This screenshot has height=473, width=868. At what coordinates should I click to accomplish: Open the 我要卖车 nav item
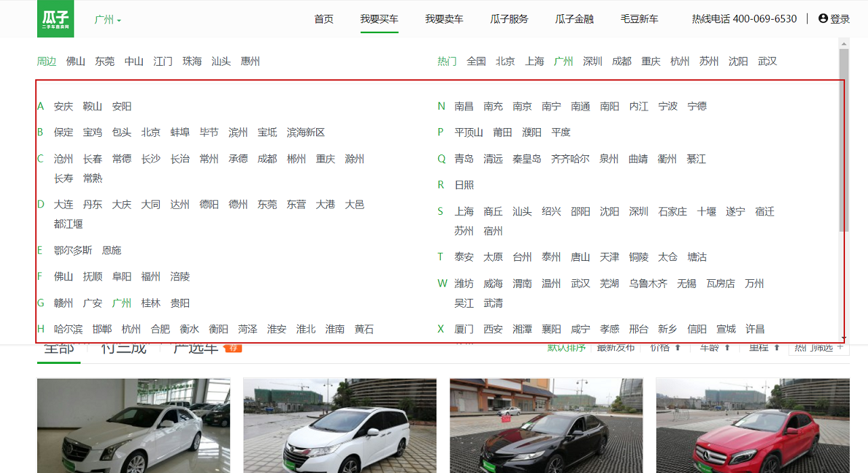click(444, 19)
